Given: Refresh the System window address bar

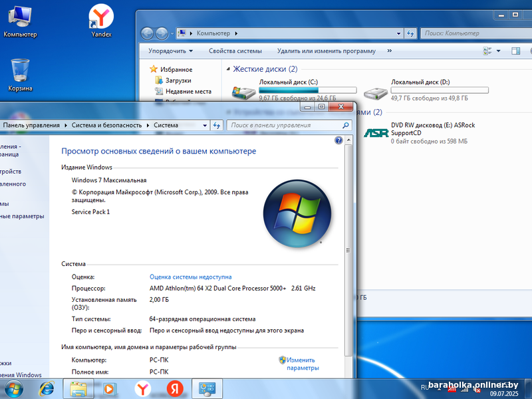Looking at the screenshot, I should click(x=217, y=125).
